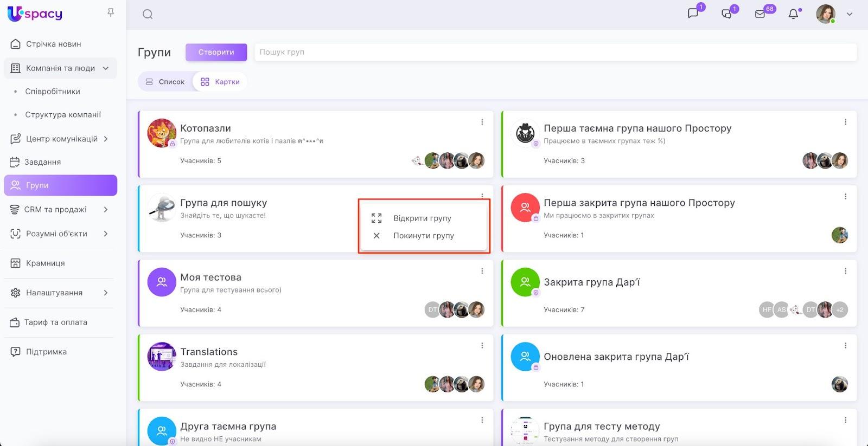Open the chat message icon in header
This screenshot has width=868, height=446.
(x=693, y=14)
